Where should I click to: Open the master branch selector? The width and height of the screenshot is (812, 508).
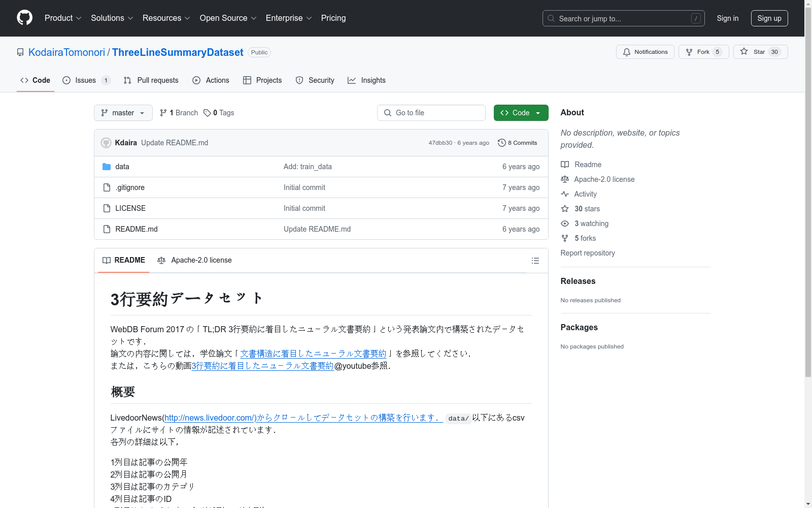tap(123, 113)
